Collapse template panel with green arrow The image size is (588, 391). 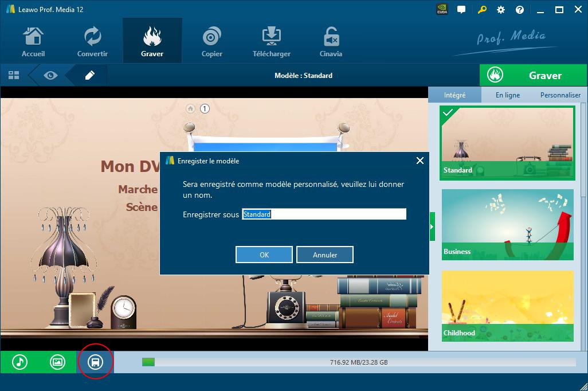(x=432, y=226)
